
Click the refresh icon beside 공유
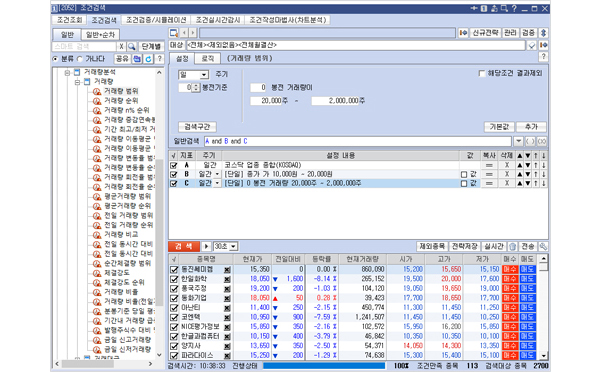pos(148,59)
